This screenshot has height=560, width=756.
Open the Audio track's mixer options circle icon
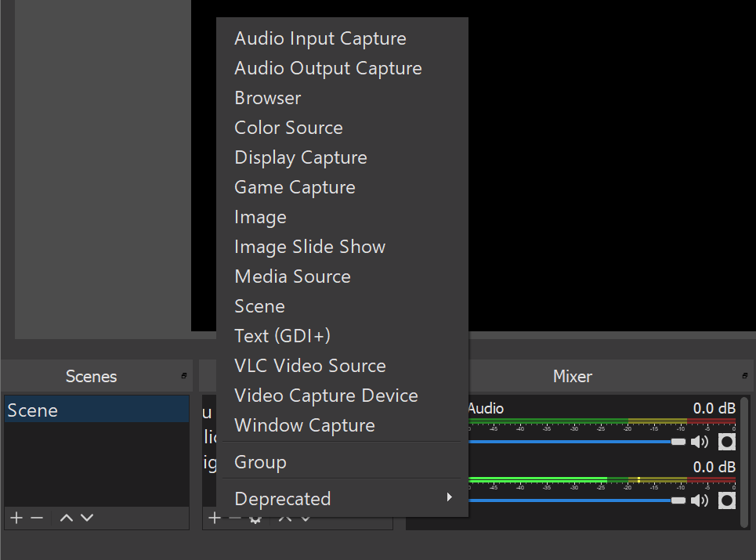pyautogui.click(x=727, y=441)
